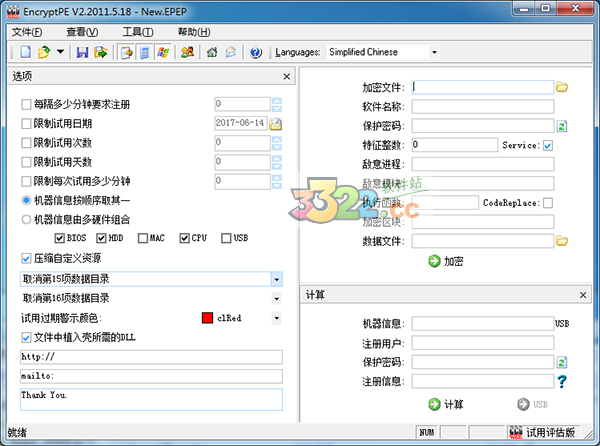The width and height of the screenshot is (600, 446).
Task: Click the home page toolbar icon
Action: (x=212, y=52)
